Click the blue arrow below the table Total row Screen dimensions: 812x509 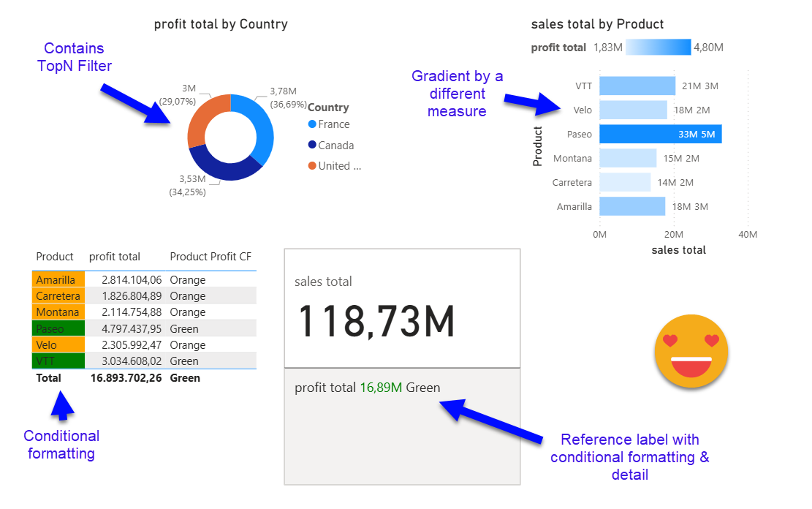[61, 405]
